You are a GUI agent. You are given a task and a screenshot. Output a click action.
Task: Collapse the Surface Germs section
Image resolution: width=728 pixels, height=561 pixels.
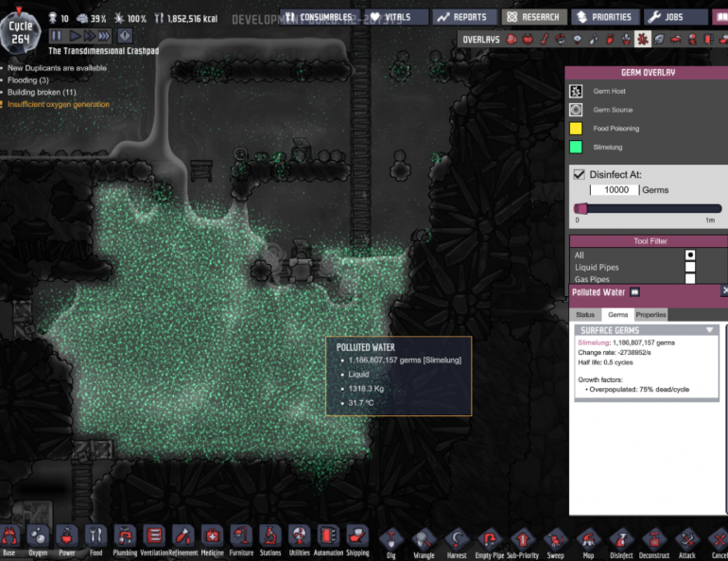(709, 330)
